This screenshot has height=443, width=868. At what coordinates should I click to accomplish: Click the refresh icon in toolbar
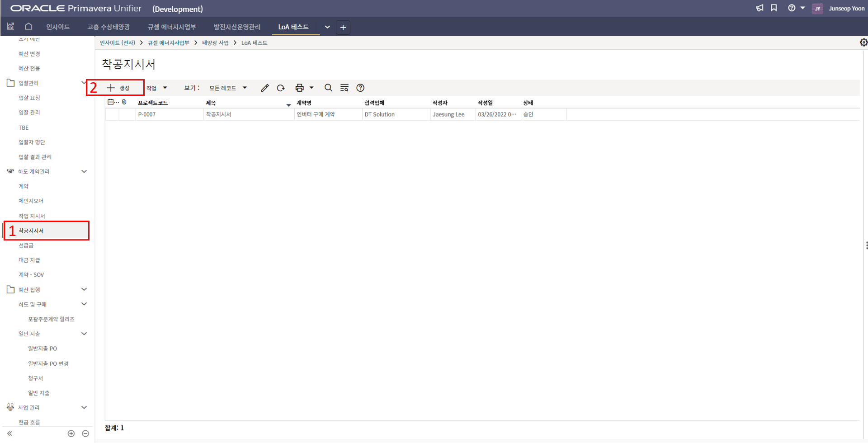281,88
